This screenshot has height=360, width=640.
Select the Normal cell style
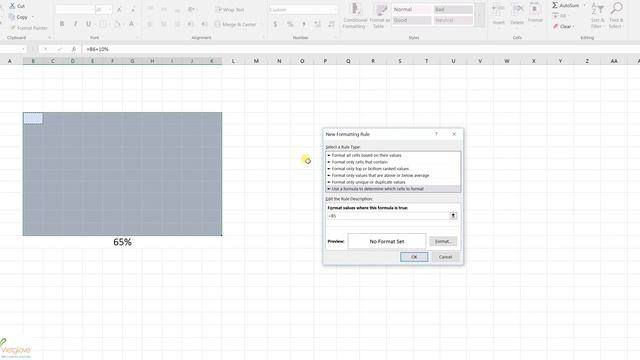(x=412, y=9)
